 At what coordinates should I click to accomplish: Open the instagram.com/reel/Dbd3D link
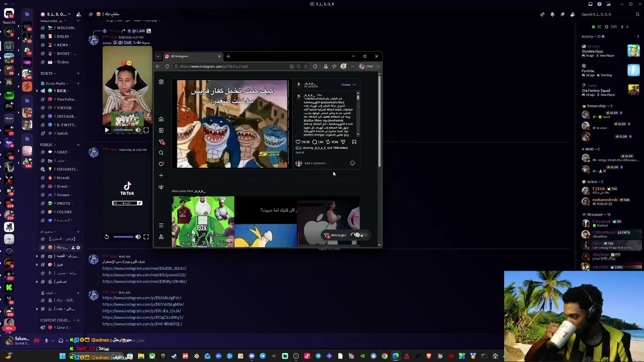tap(144, 268)
